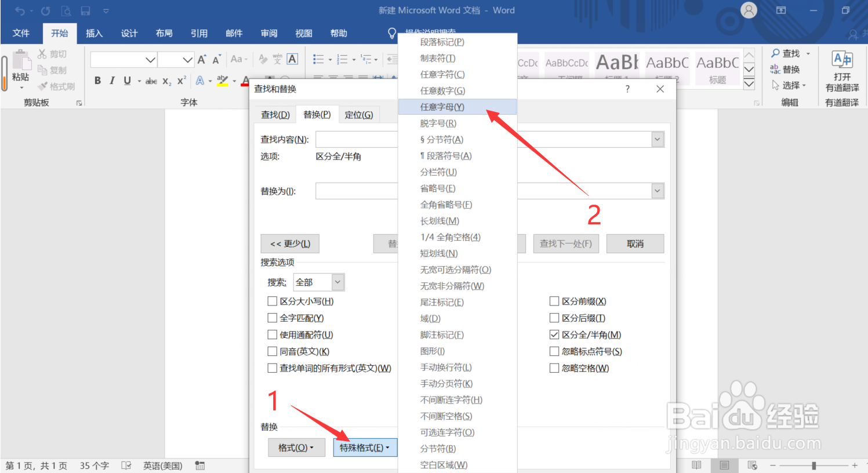This screenshot has width=868, height=473.
Task: Open the 查找内容 history dropdown
Action: coord(657,139)
